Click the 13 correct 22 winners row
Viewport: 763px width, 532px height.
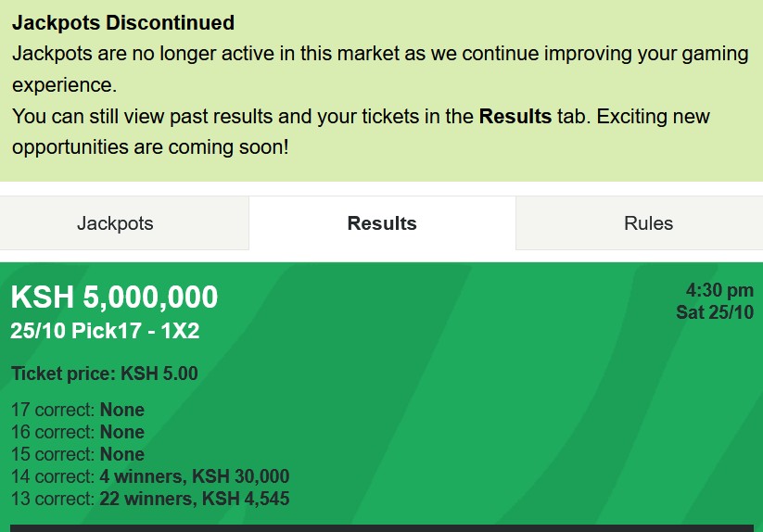tap(150, 499)
